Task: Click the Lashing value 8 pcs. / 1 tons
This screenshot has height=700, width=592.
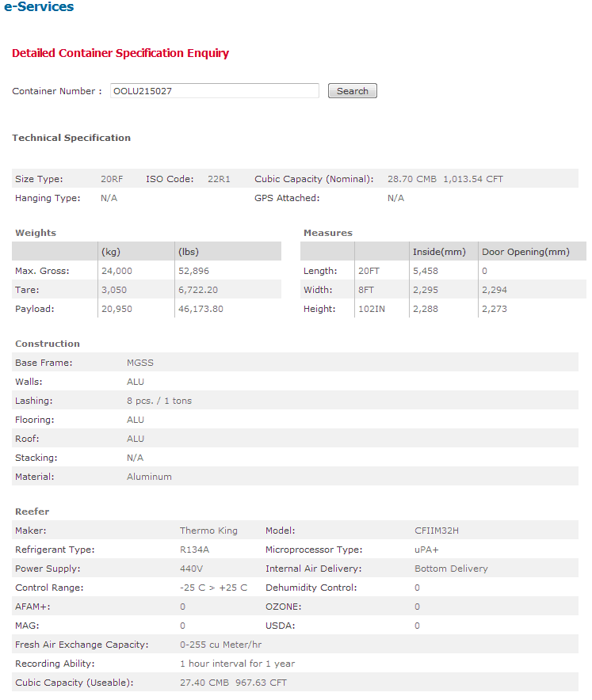Action: [x=159, y=401]
